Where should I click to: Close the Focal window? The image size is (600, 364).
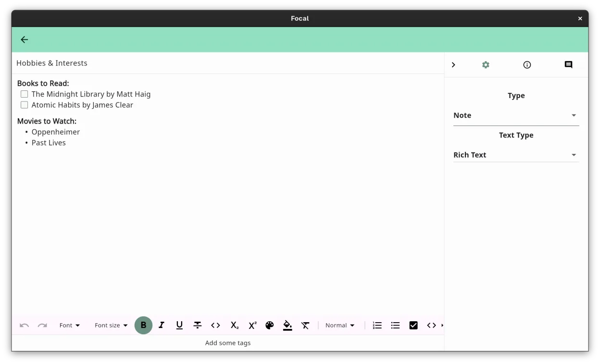[580, 19]
